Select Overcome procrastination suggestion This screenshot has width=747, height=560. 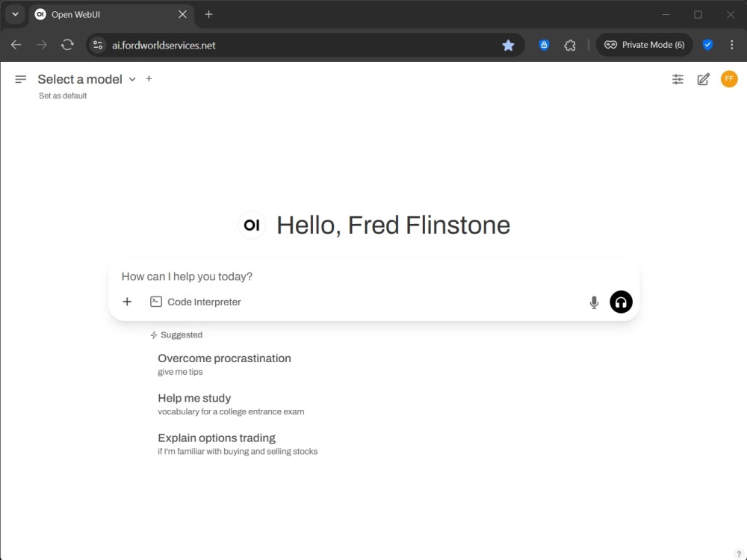coord(224,364)
